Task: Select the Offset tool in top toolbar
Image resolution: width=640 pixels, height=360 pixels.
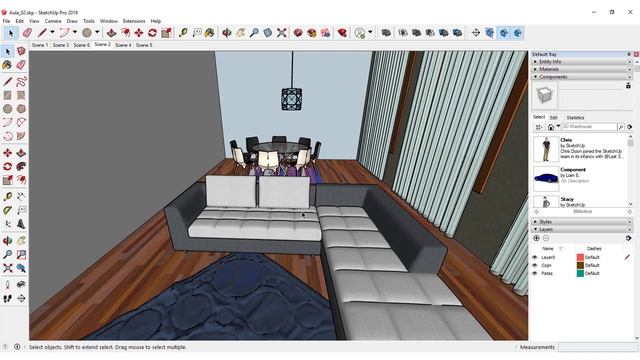Action: pyautogui.click(x=125, y=33)
